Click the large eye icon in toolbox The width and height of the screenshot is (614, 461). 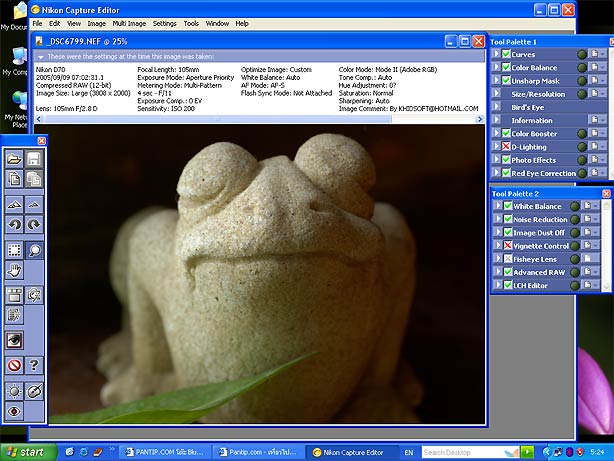pos(14,340)
